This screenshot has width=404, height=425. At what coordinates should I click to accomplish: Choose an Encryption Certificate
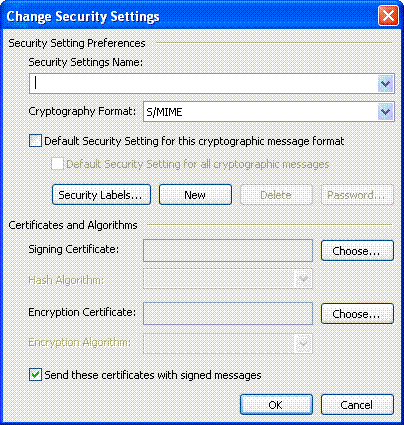pos(357,313)
